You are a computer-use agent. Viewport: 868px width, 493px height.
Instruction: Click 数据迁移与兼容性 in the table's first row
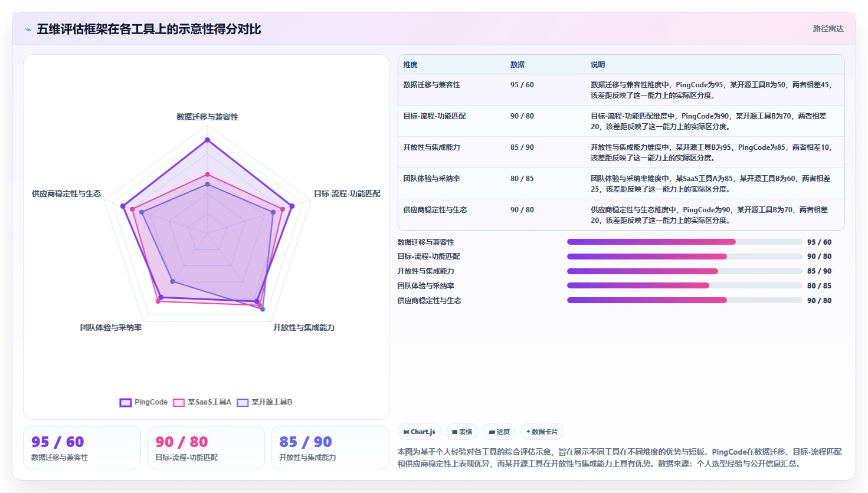432,85
